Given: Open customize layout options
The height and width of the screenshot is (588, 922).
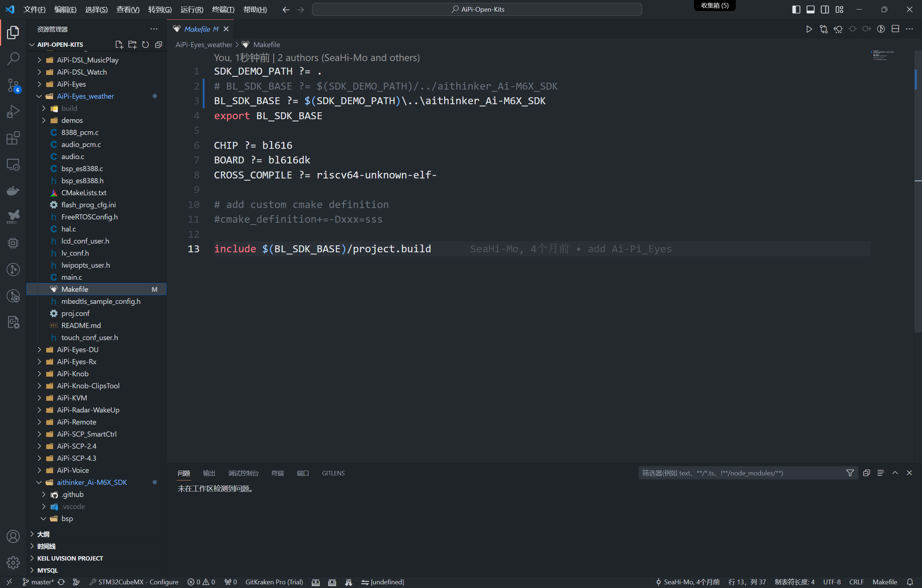Looking at the screenshot, I should pyautogui.click(x=839, y=10).
